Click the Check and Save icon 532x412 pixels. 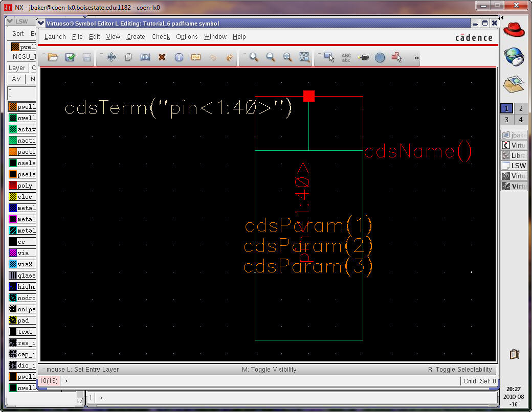coord(70,58)
